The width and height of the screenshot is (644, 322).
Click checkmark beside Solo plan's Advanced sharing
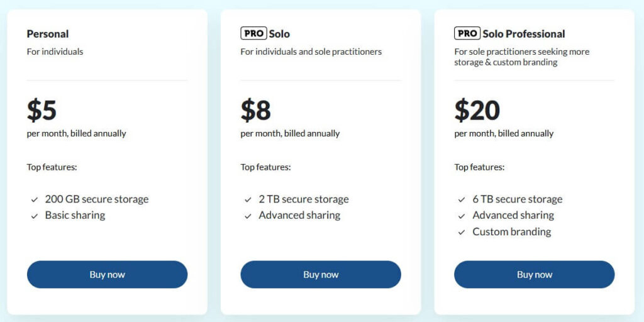(x=248, y=216)
